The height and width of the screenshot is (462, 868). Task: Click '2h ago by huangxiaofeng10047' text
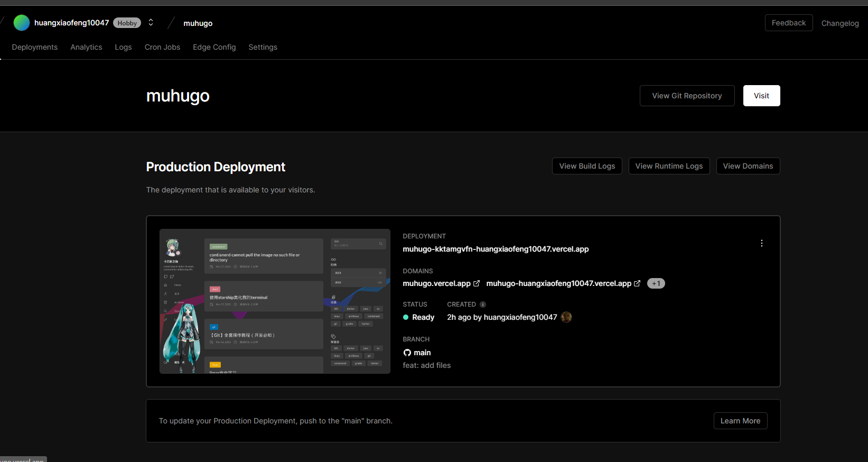tap(502, 317)
